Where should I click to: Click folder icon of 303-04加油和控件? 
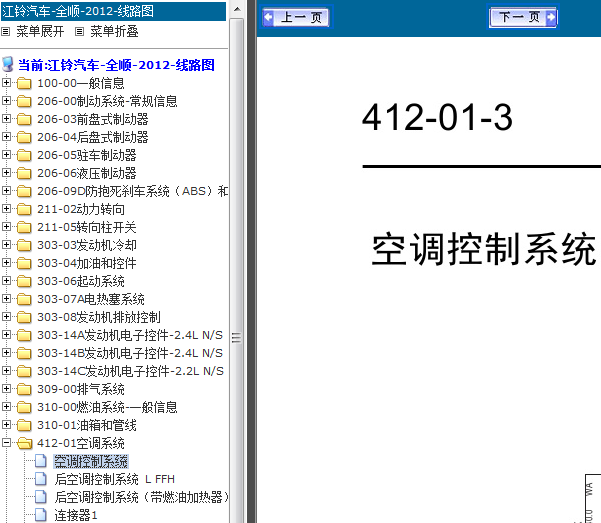pyautogui.click(x=24, y=263)
